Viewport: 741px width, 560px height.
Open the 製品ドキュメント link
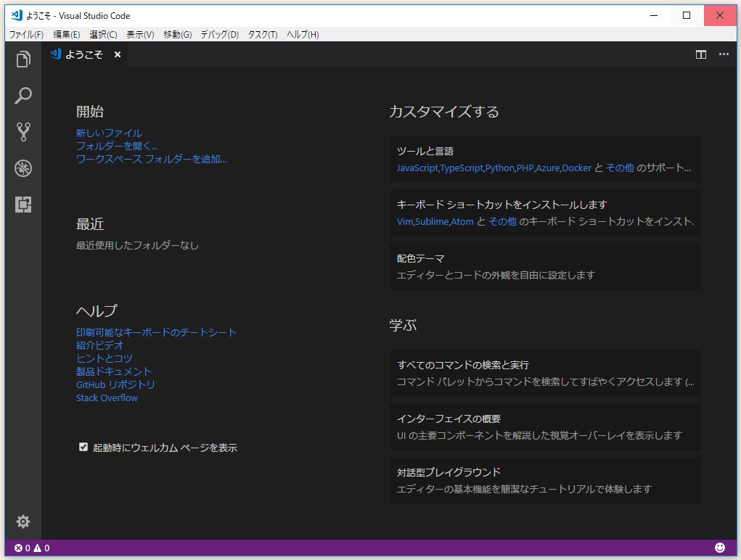[113, 371]
